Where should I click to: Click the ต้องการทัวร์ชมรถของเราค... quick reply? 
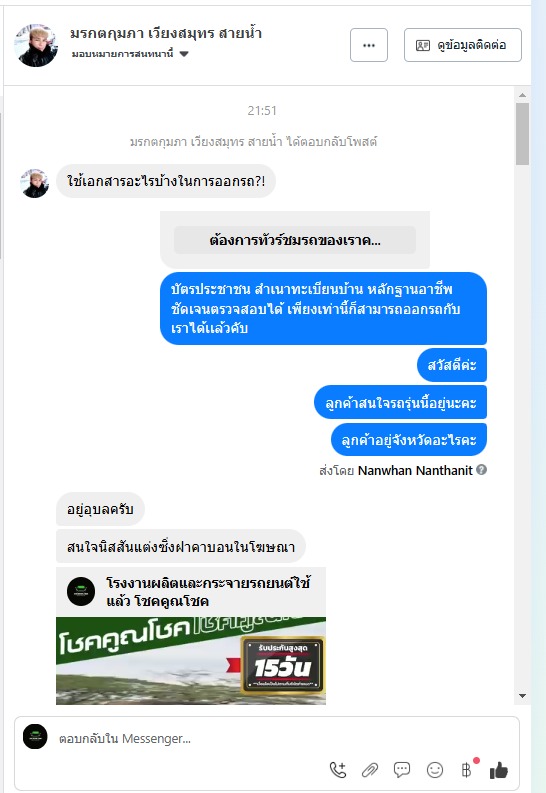[295, 240]
